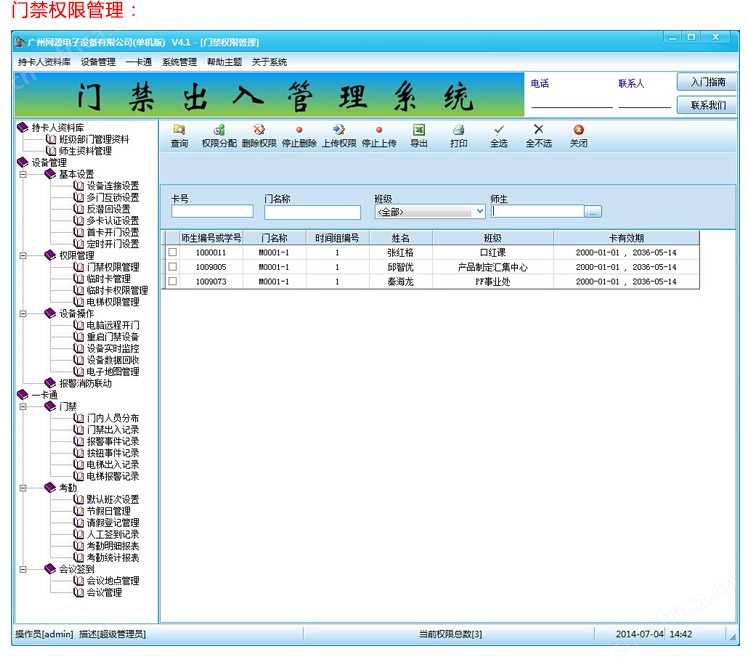Click the 全选 select-all checkmark icon
The width and height of the screenshot is (750, 667).
coord(499,130)
